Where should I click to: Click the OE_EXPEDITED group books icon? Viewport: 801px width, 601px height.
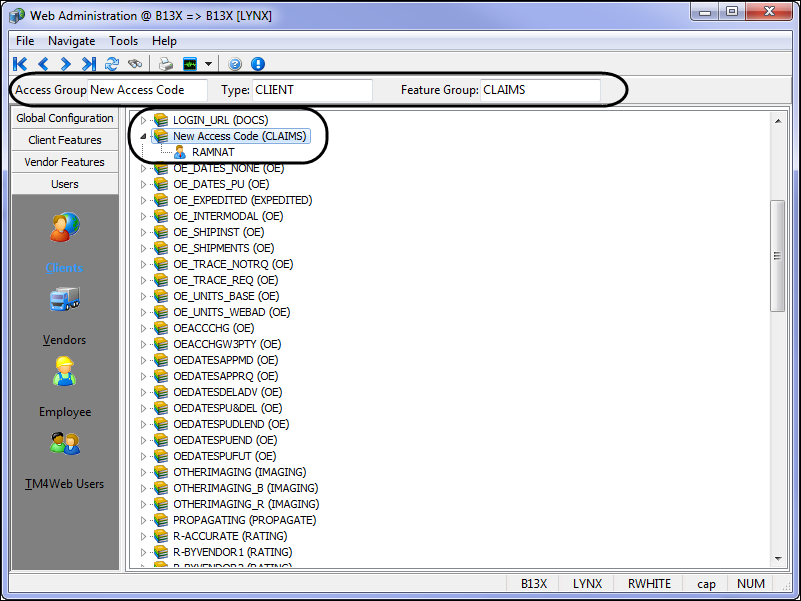161,200
